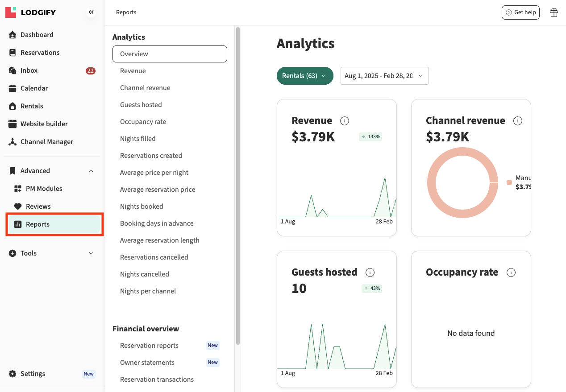Viewport: 566px width, 392px height.
Task: Open Settings at the sidebar bottom
Action: [33, 374]
